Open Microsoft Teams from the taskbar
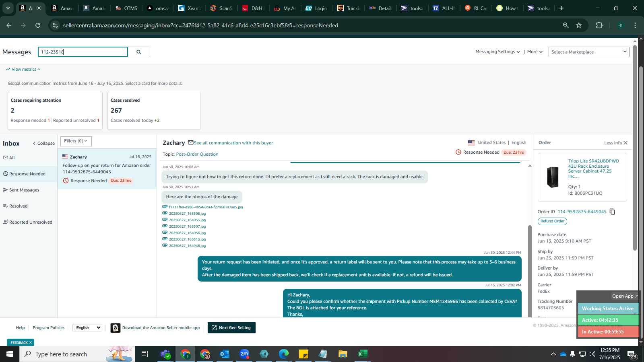 point(165,354)
